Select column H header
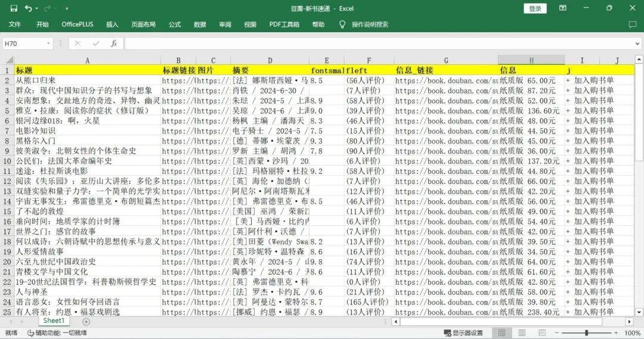644x339 pixels. coord(531,60)
